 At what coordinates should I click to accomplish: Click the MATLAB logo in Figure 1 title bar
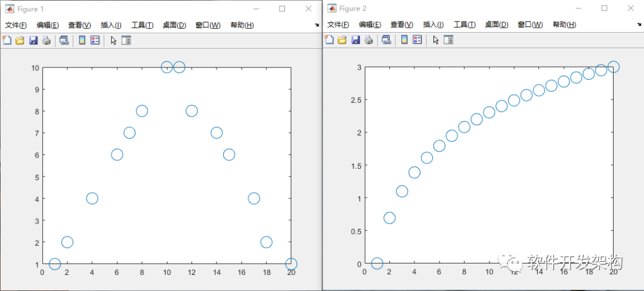tap(9, 8)
